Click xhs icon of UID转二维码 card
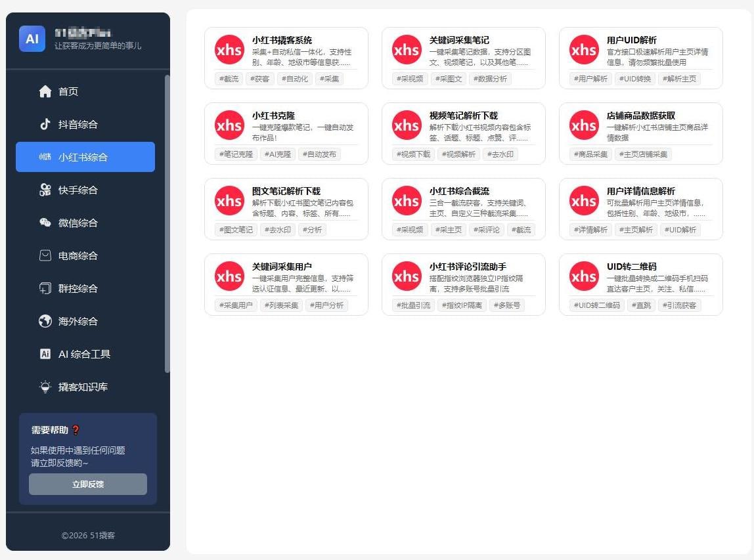 [584, 276]
